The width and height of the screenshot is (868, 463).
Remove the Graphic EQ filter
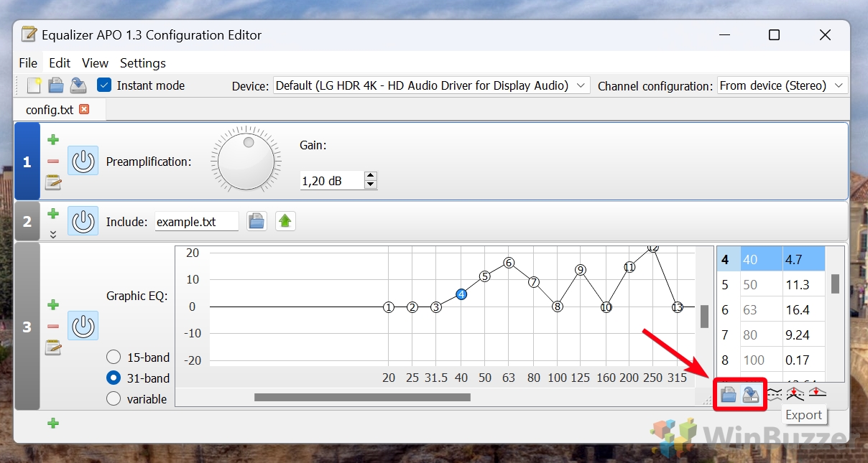(53, 327)
